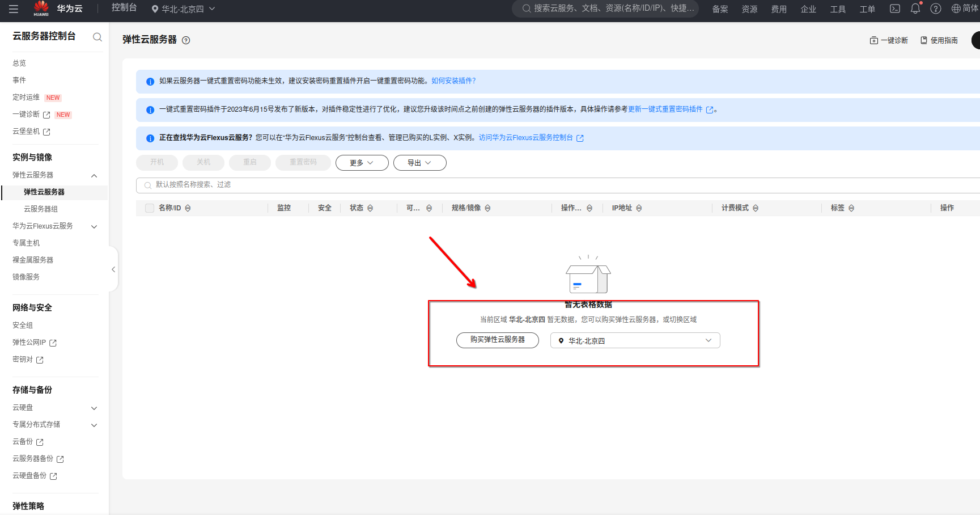980x515 pixels.
Task: Open the 企业 top menu
Action: pos(808,9)
